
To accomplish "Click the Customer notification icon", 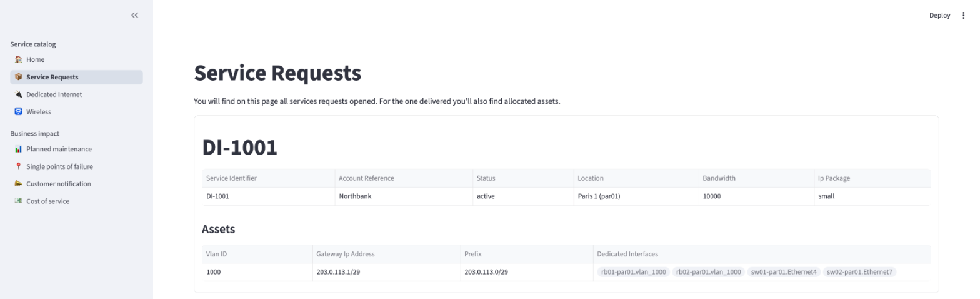I will point(18,184).
